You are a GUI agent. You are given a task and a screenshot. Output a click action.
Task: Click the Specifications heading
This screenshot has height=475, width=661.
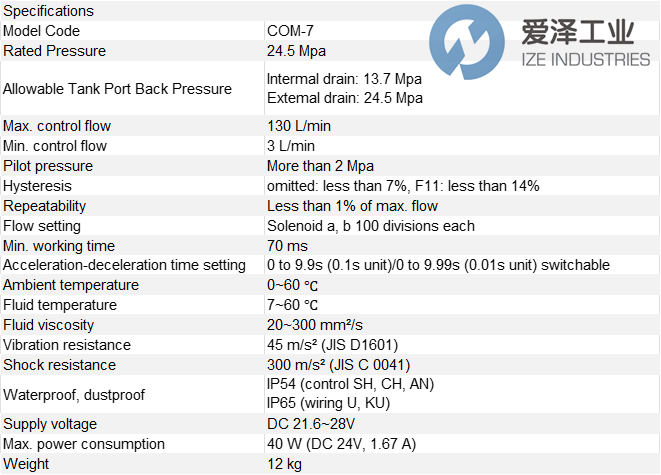pyautogui.click(x=48, y=11)
